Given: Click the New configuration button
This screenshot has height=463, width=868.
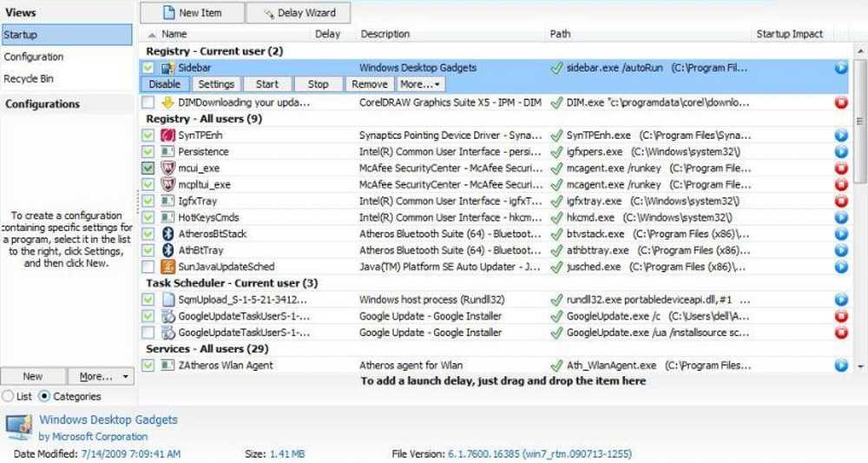Looking at the screenshot, I should [33, 377].
